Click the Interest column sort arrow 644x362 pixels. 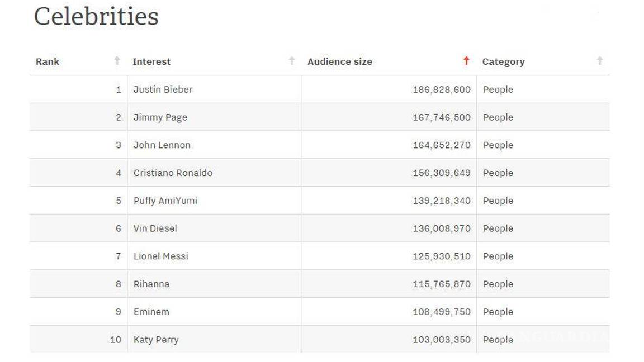coord(291,61)
